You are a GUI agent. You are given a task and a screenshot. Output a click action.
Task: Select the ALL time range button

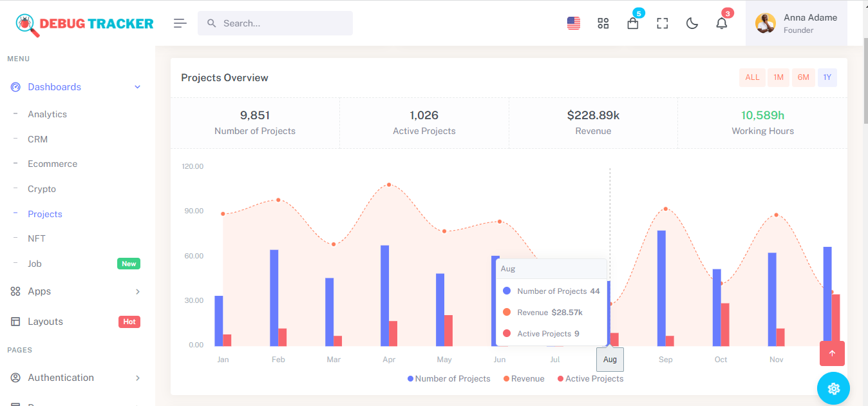pyautogui.click(x=752, y=77)
